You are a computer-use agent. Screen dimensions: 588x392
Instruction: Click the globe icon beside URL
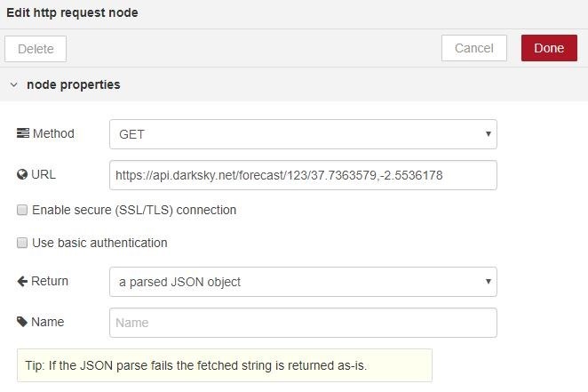pyautogui.click(x=22, y=174)
